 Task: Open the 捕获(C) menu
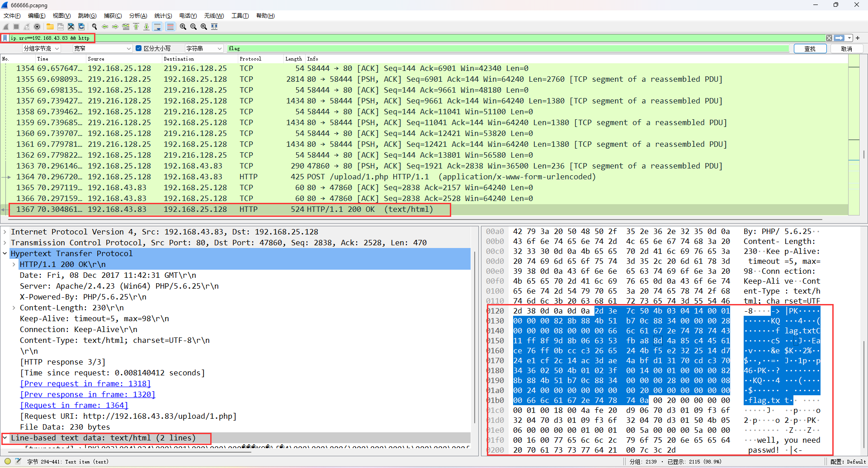click(x=113, y=16)
